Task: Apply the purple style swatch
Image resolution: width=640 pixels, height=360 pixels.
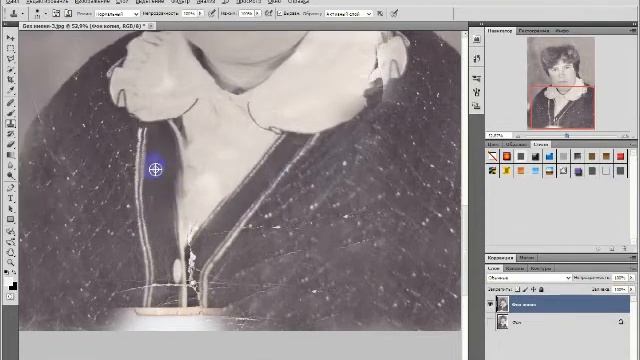Action: 578,171
